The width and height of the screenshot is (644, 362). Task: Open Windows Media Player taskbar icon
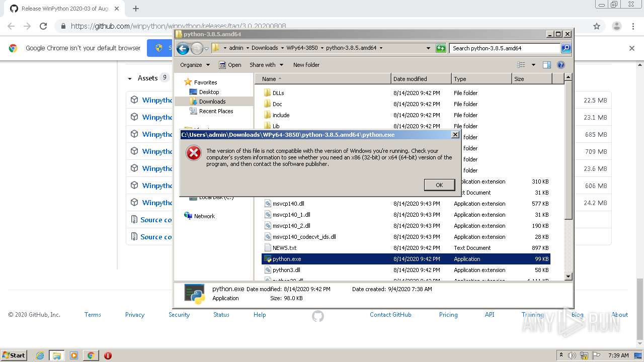click(74, 355)
